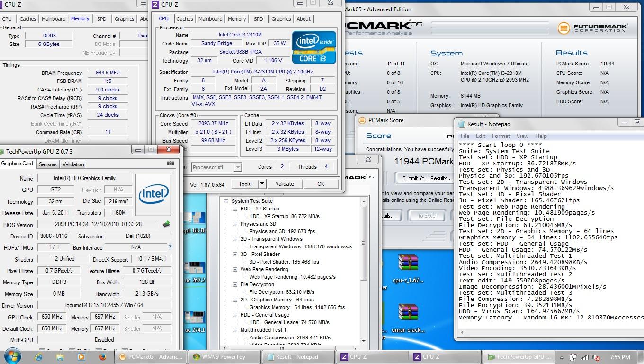Select the unrar-crack archive on the desktop
The width and height of the screenshot is (644, 364).
point(408,318)
